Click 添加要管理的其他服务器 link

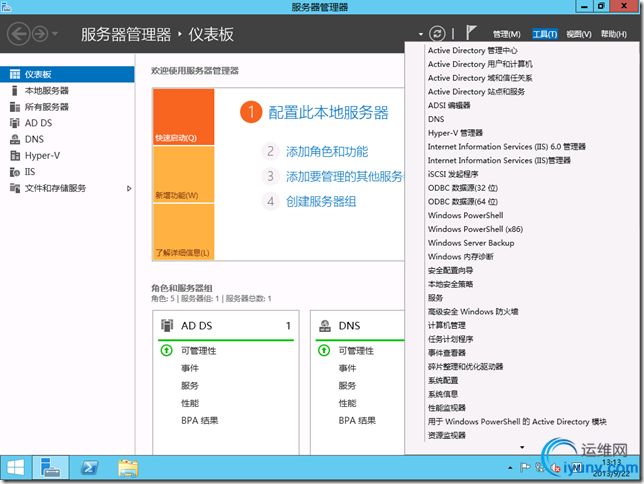pyautogui.click(x=345, y=177)
